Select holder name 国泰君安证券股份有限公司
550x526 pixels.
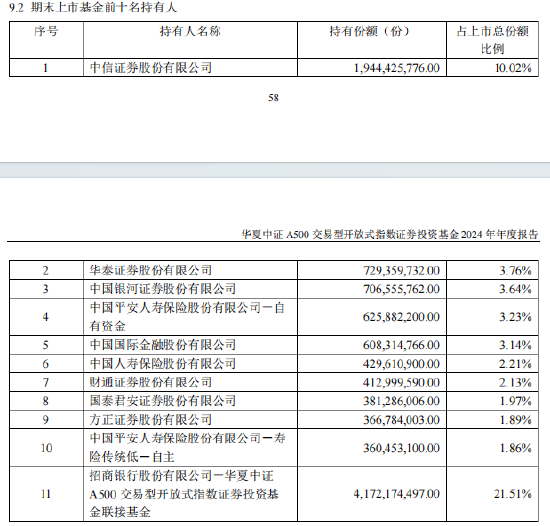163,401
